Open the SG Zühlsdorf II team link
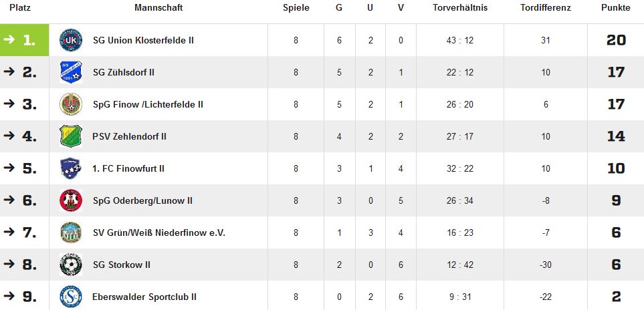The width and height of the screenshot is (644, 310). 124,72
